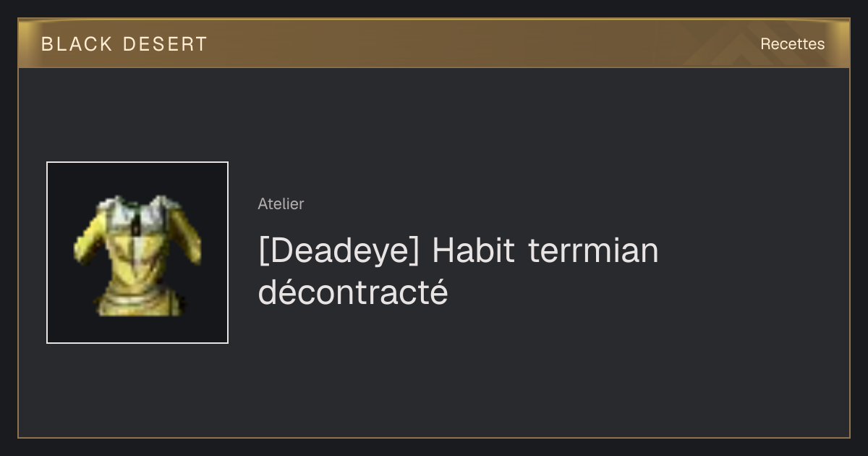Viewport: 868px width, 456px height.
Task: Open the Recettes link in the header
Action: 792,44
